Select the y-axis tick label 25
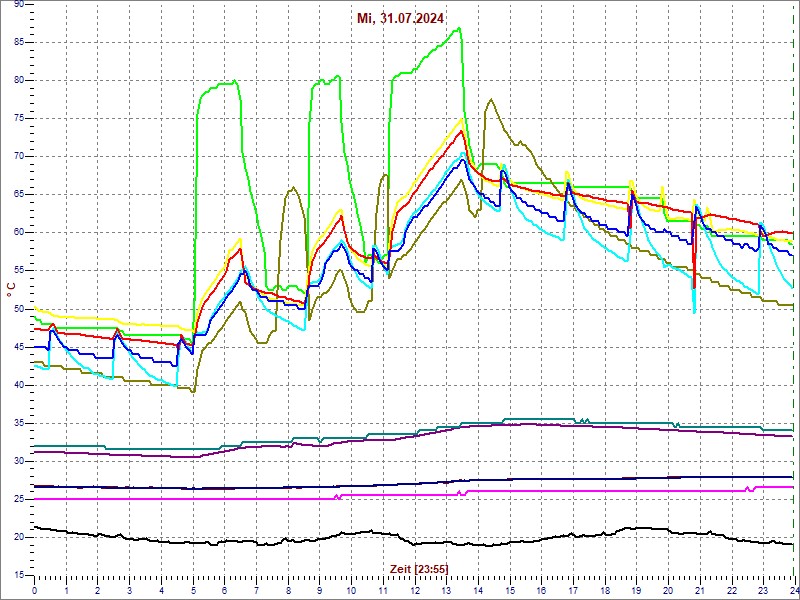This screenshot has height=600, width=800. 19,499
